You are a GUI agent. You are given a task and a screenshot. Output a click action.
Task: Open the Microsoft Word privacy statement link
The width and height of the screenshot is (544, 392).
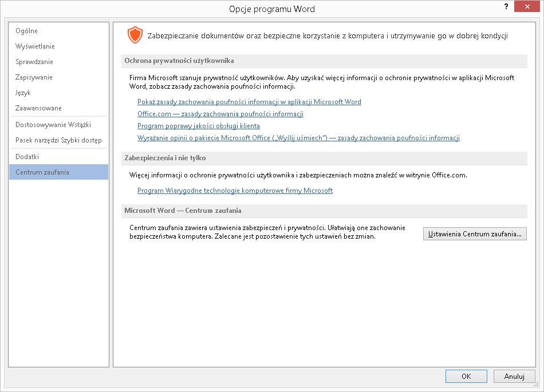tap(249, 102)
